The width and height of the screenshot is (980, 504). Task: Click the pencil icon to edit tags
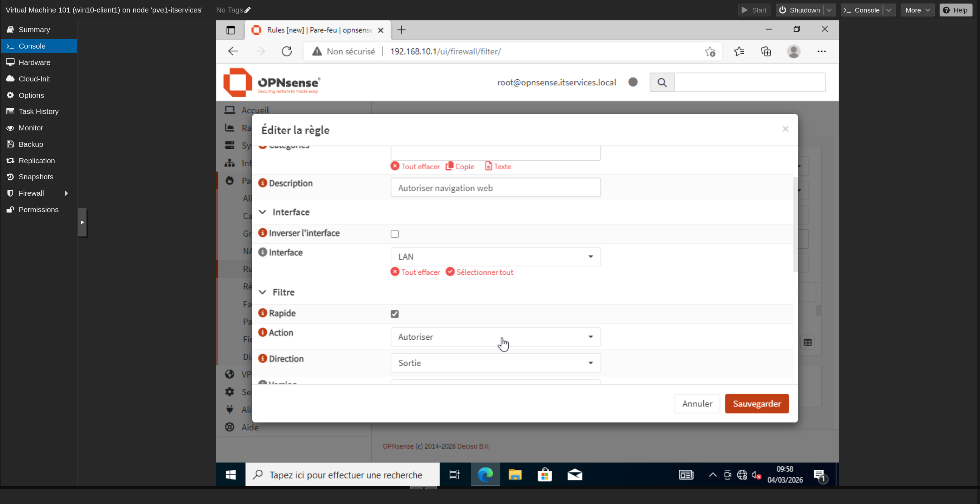[248, 10]
